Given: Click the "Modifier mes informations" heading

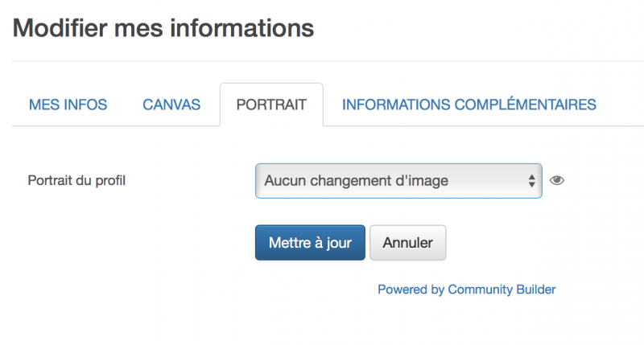Looking at the screenshot, I should tap(163, 28).
